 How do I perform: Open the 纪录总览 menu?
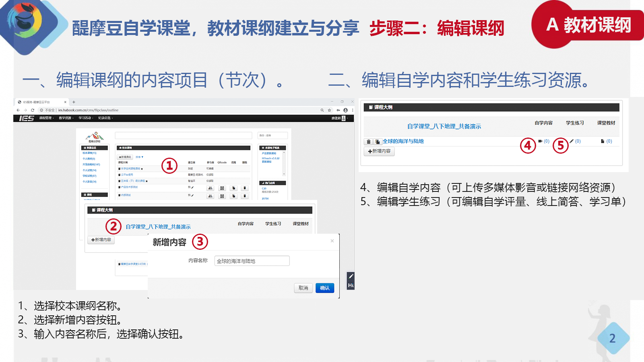(105, 118)
